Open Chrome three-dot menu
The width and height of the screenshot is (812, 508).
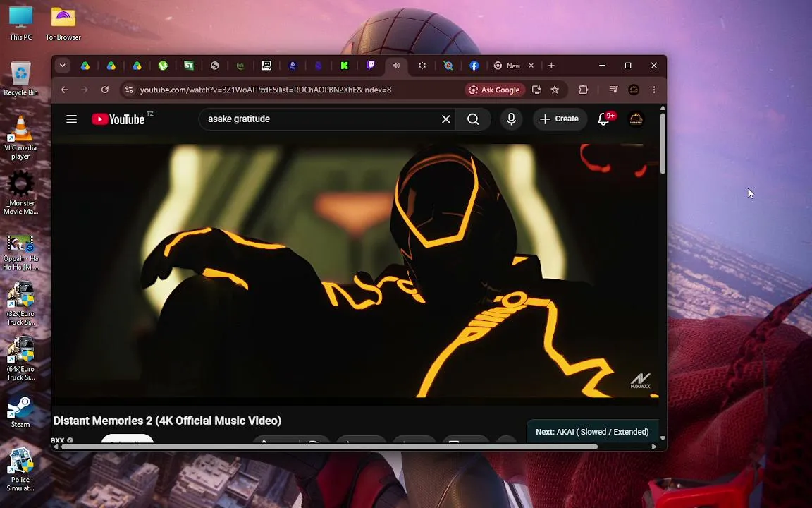(654, 90)
